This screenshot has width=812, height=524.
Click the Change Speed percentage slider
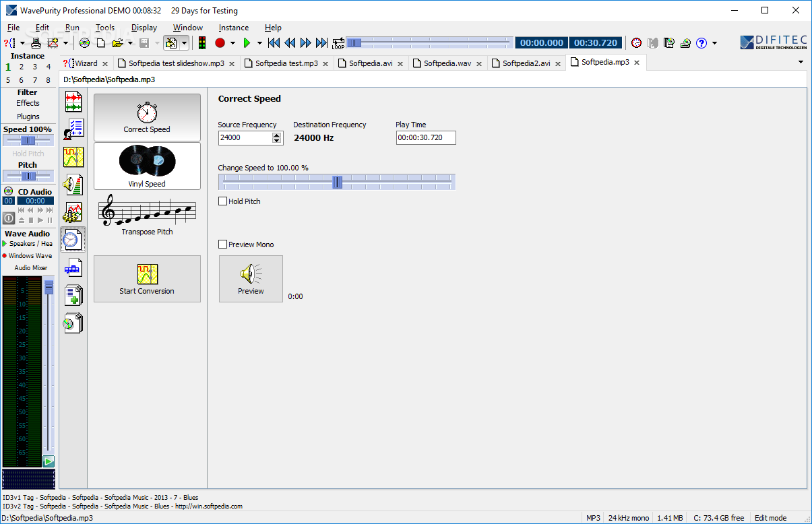[x=337, y=182]
